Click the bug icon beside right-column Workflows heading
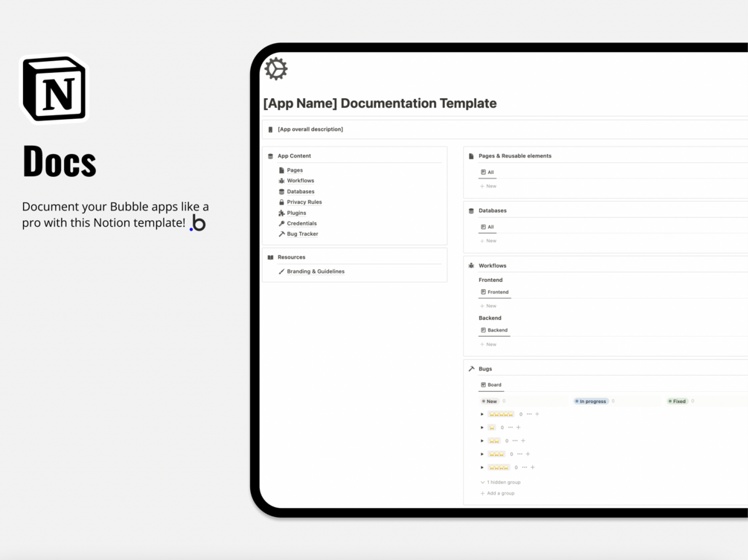This screenshot has width=748, height=560. point(471,266)
